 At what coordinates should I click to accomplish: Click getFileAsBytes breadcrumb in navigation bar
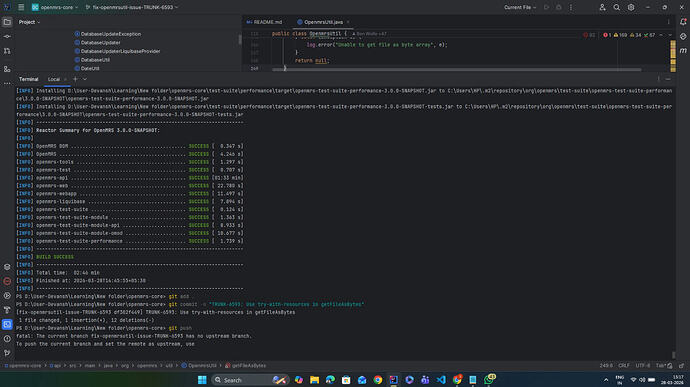pos(246,365)
